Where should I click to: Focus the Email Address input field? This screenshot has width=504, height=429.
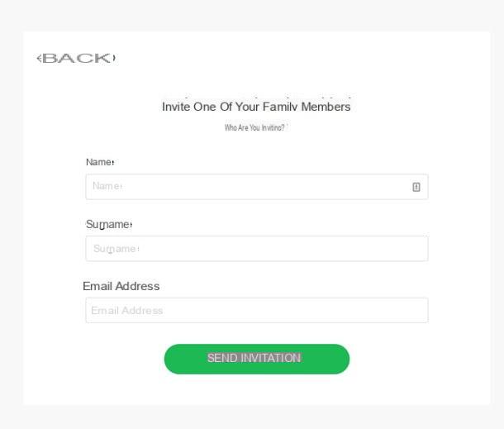(x=257, y=310)
